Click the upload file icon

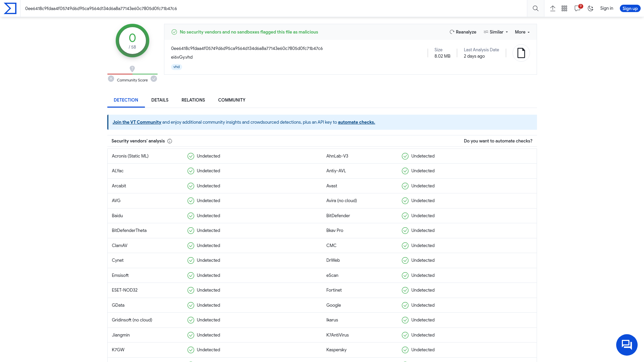pyautogui.click(x=552, y=8)
